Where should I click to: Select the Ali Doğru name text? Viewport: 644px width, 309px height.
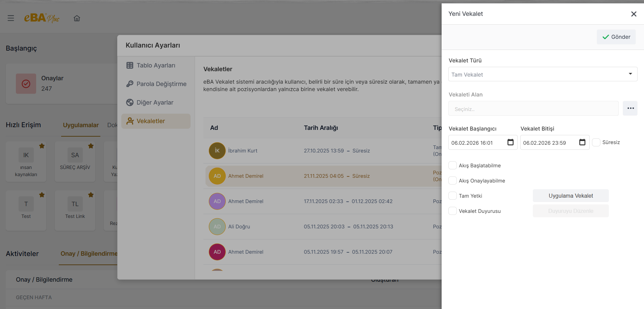point(239,227)
